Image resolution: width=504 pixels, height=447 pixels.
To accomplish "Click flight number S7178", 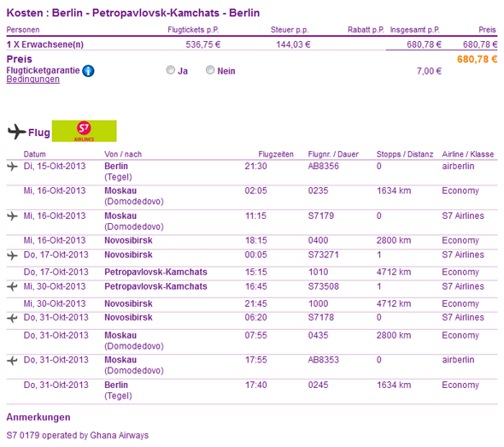I will click(321, 318).
